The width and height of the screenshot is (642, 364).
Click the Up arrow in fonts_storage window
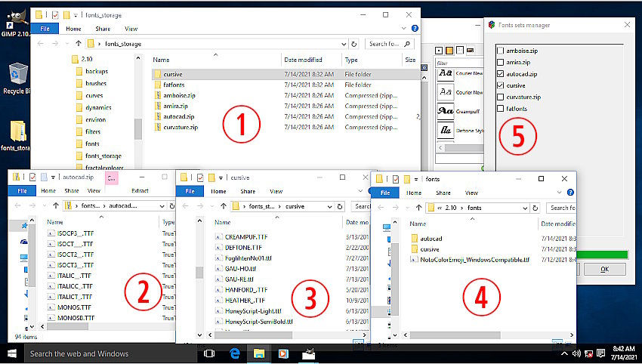point(78,44)
